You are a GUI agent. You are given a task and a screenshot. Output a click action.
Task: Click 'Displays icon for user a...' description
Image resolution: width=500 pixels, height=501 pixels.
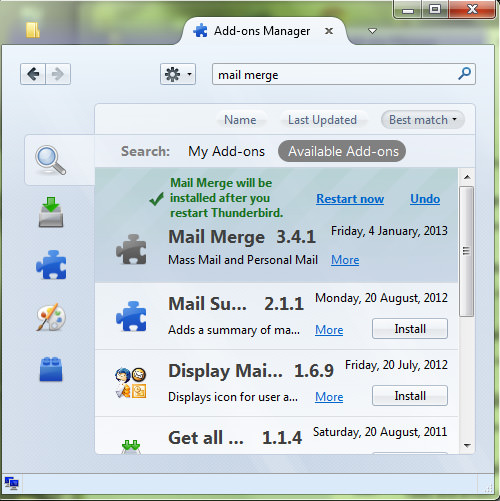(x=233, y=397)
